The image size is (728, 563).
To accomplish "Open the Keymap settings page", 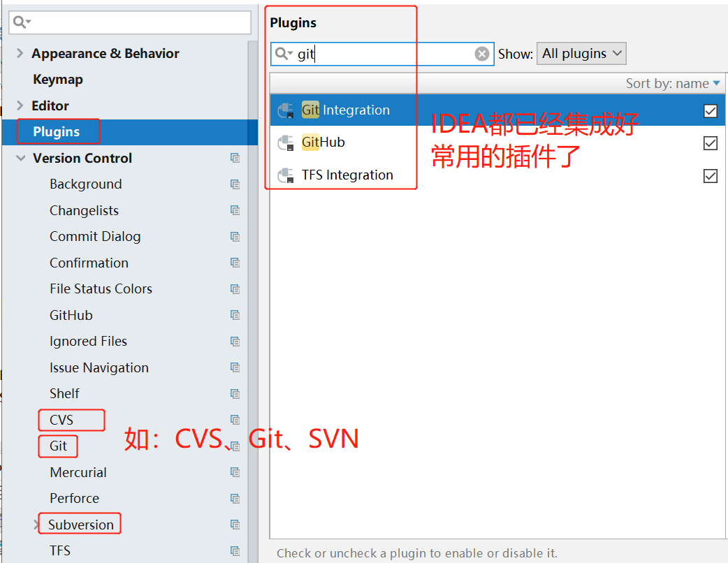I will [58, 80].
